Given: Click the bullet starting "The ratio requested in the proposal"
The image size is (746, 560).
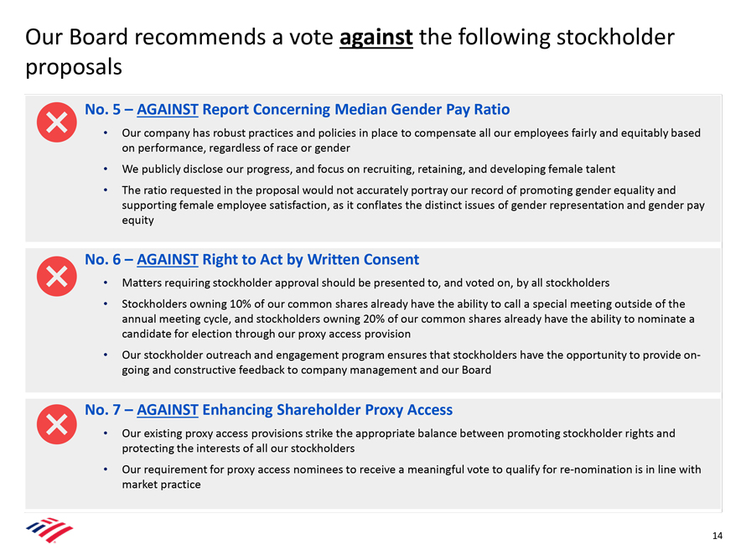Looking at the screenshot, I should point(412,205).
